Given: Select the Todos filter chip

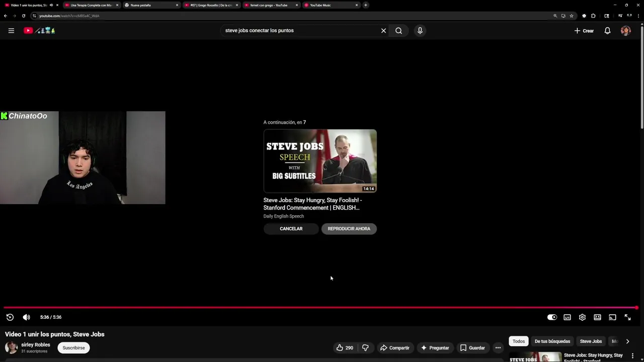Looking at the screenshot, I should 519,341.
